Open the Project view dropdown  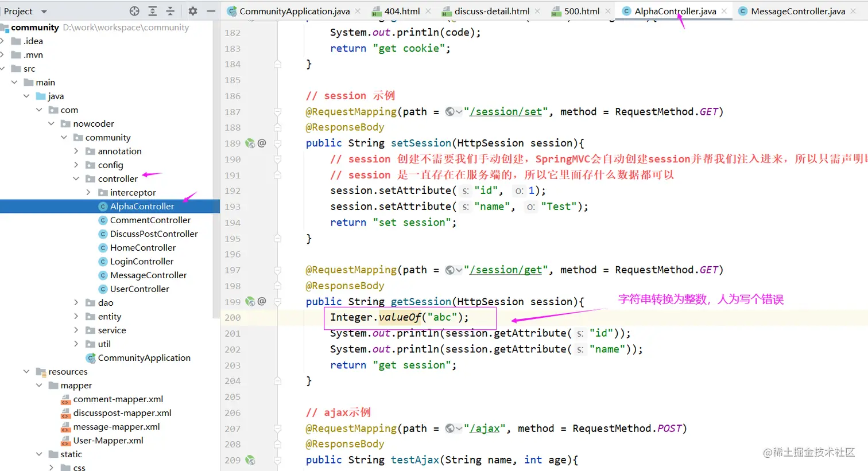click(44, 11)
